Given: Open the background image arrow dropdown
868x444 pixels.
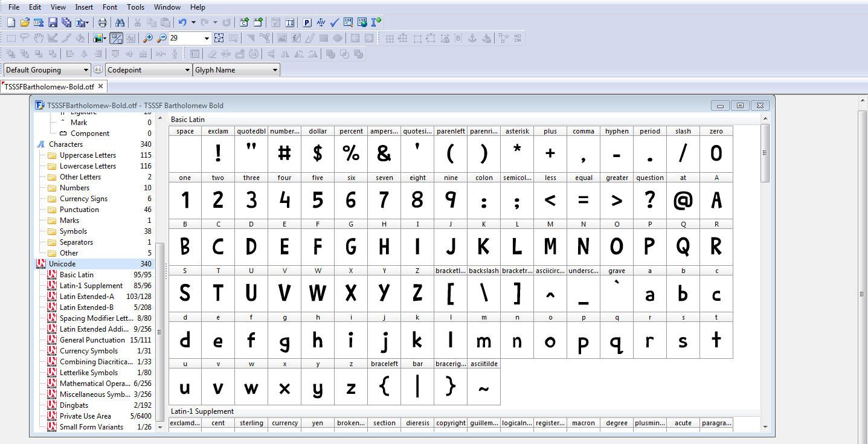Looking at the screenshot, I should coord(105,38).
